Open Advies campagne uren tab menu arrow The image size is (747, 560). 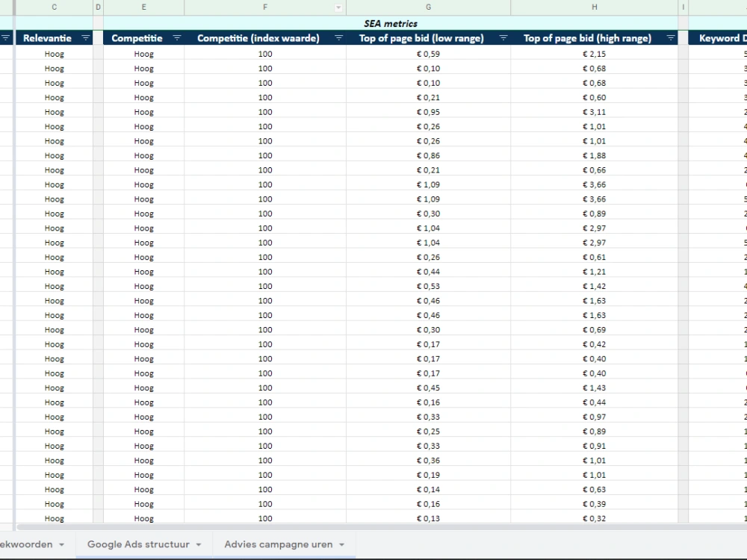point(341,544)
